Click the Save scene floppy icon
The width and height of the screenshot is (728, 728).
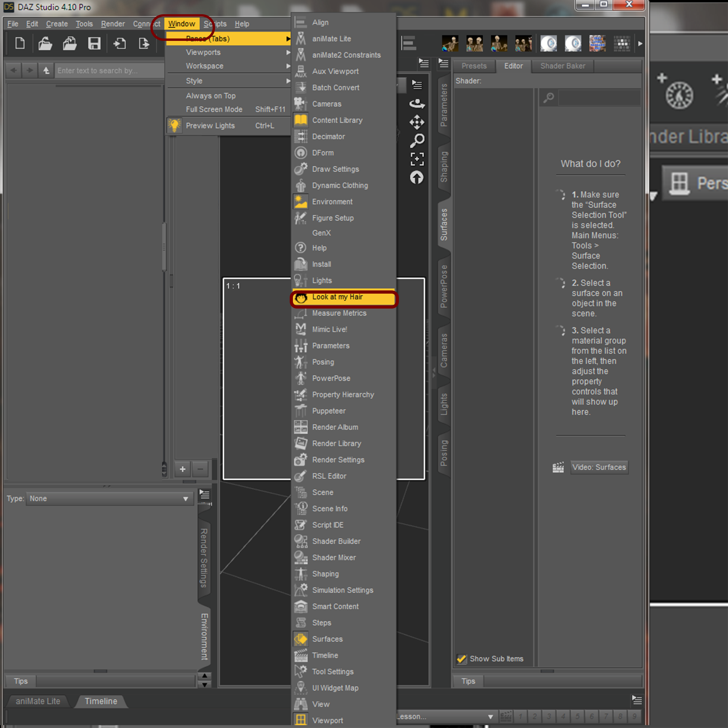(x=94, y=44)
